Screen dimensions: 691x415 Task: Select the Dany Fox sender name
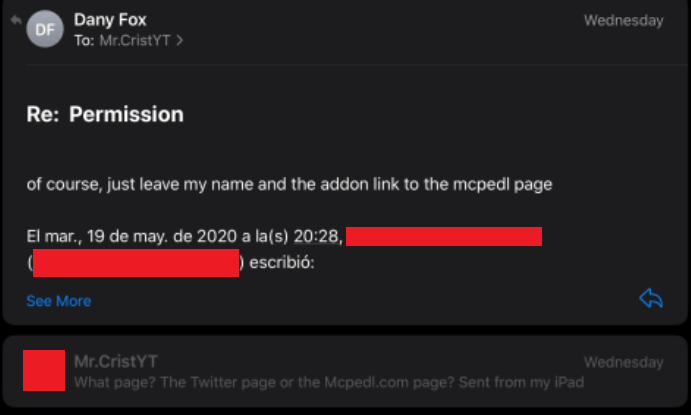pyautogui.click(x=110, y=19)
